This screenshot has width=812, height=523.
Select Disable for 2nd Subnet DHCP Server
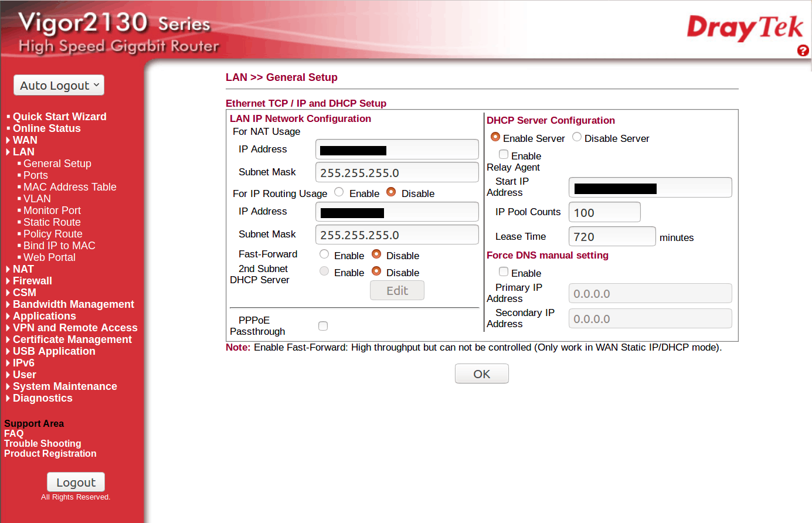pos(376,271)
